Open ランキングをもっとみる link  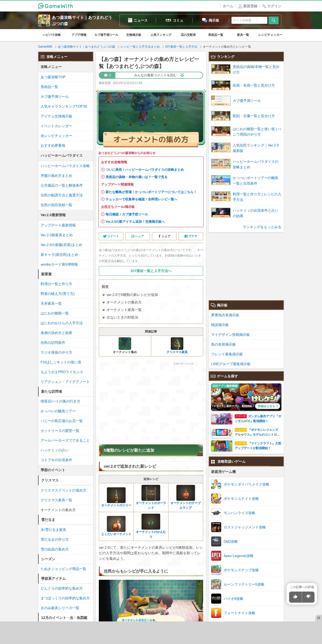click(x=262, y=227)
